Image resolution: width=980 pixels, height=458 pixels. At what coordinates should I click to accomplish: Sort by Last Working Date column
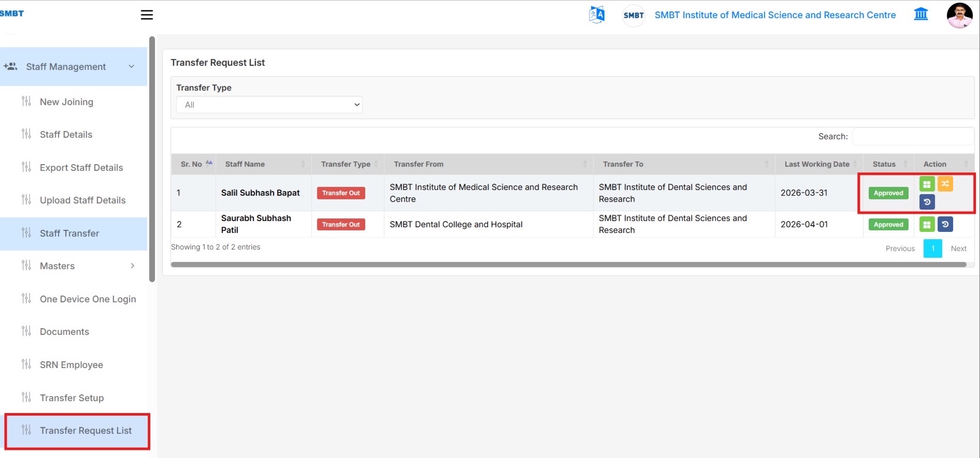(x=819, y=164)
